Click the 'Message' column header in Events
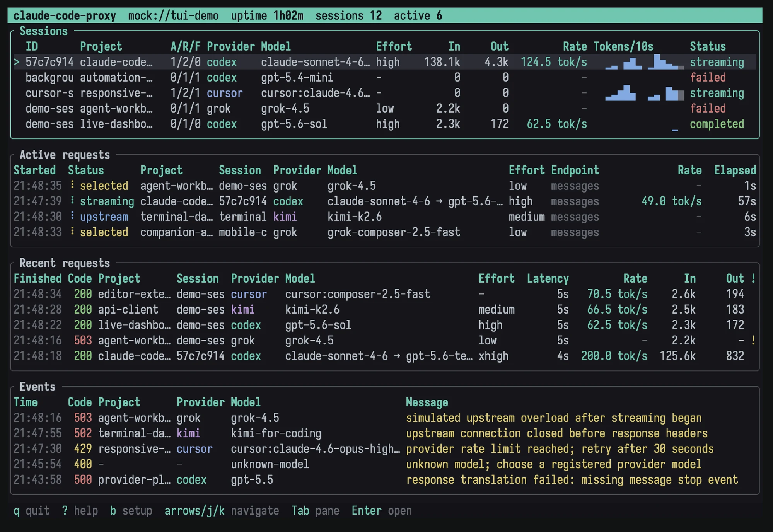 (x=427, y=402)
